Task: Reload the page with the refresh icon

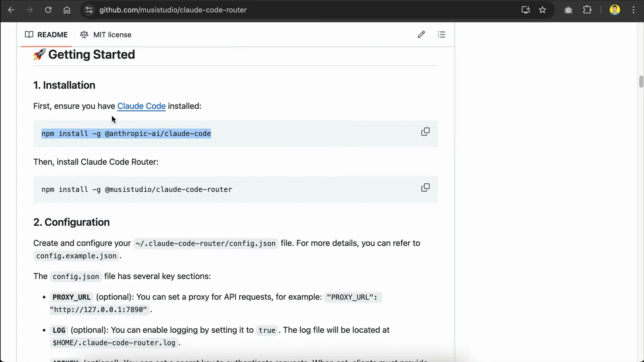Action: click(48, 10)
